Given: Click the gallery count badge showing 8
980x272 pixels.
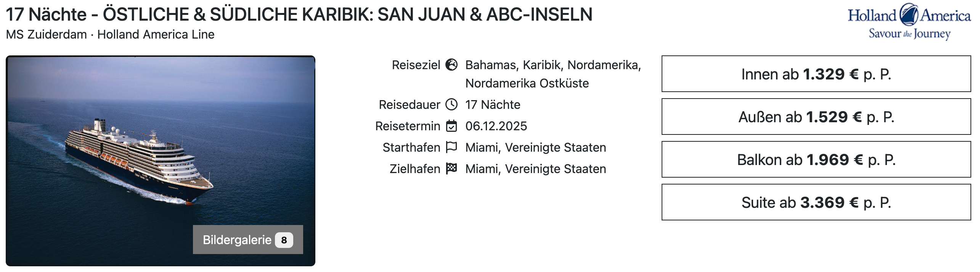Looking at the screenshot, I should tap(284, 240).
